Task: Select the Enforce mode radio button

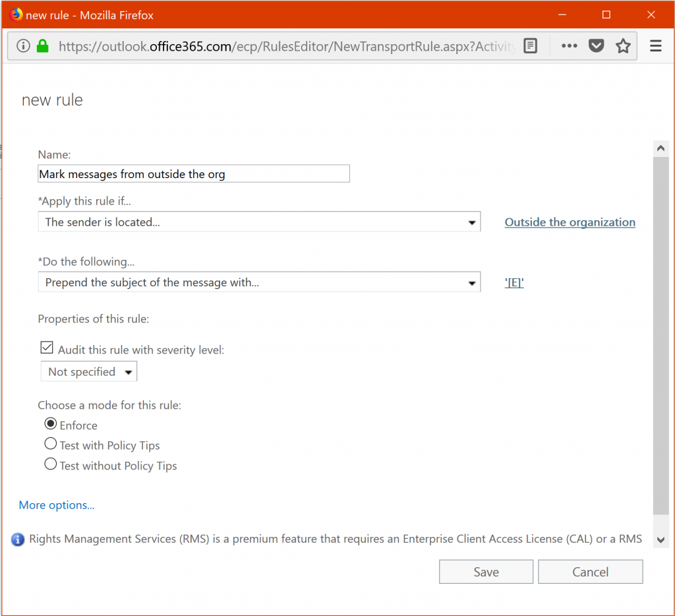Action: coord(51,423)
